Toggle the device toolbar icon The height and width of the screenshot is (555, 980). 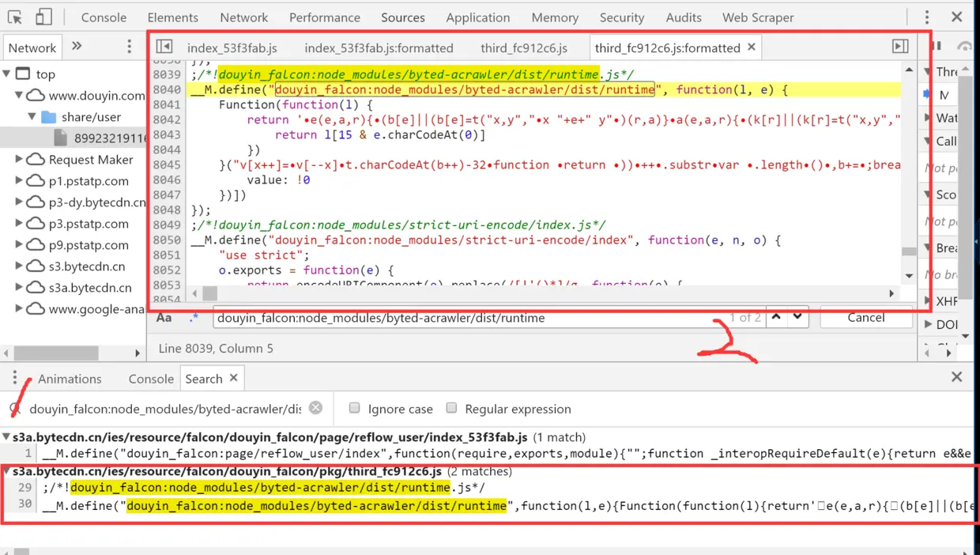pos(44,17)
